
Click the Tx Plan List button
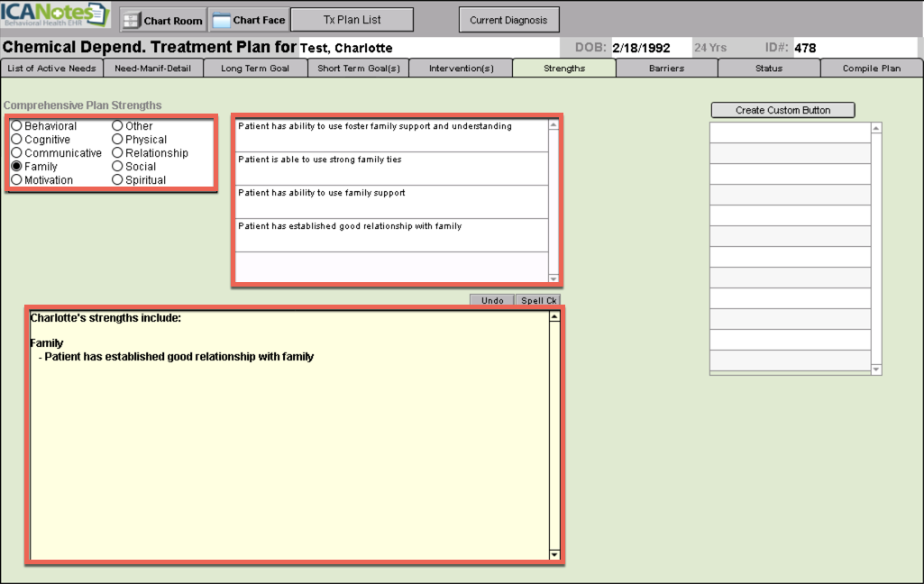[x=352, y=20]
